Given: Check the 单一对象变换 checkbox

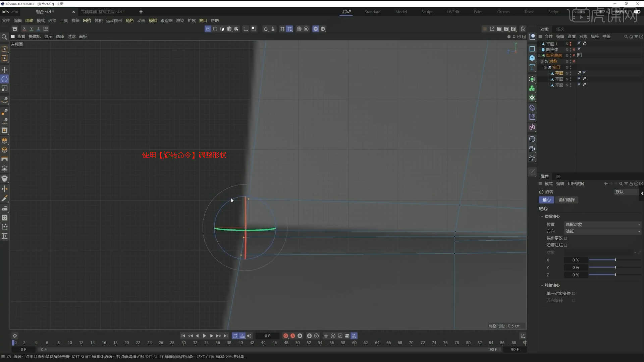Looking at the screenshot, I should [574, 294].
